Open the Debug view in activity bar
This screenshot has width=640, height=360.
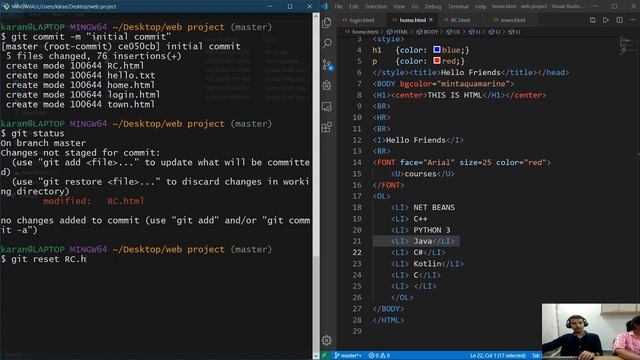(327, 85)
